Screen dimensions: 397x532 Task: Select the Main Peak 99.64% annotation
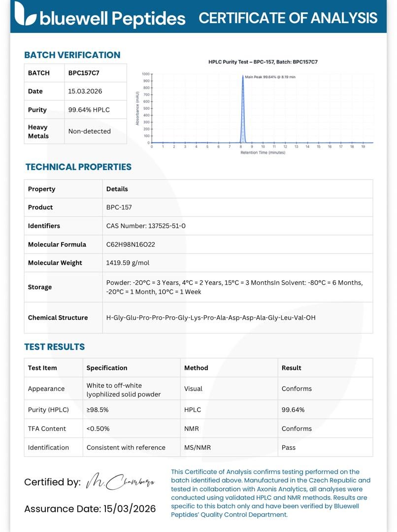click(270, 77)
